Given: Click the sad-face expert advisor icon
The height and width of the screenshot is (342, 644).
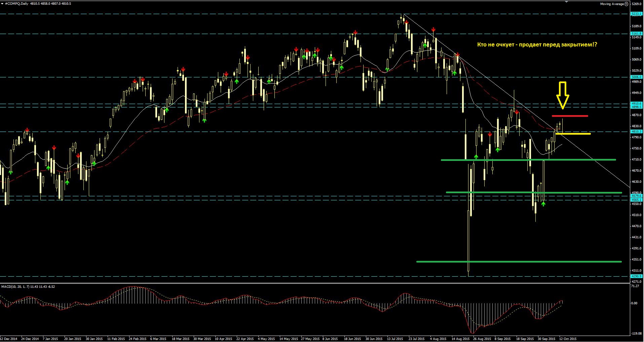Looking at the screenshot, I should coord(627,4).
